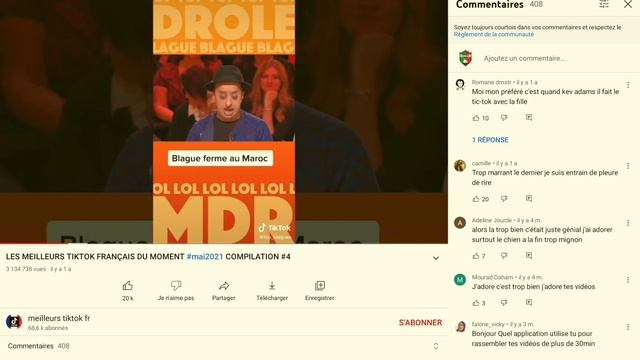Click Adeline Jourde's username
This screenshot has width=640, height=360.
(x=492, y=220)
